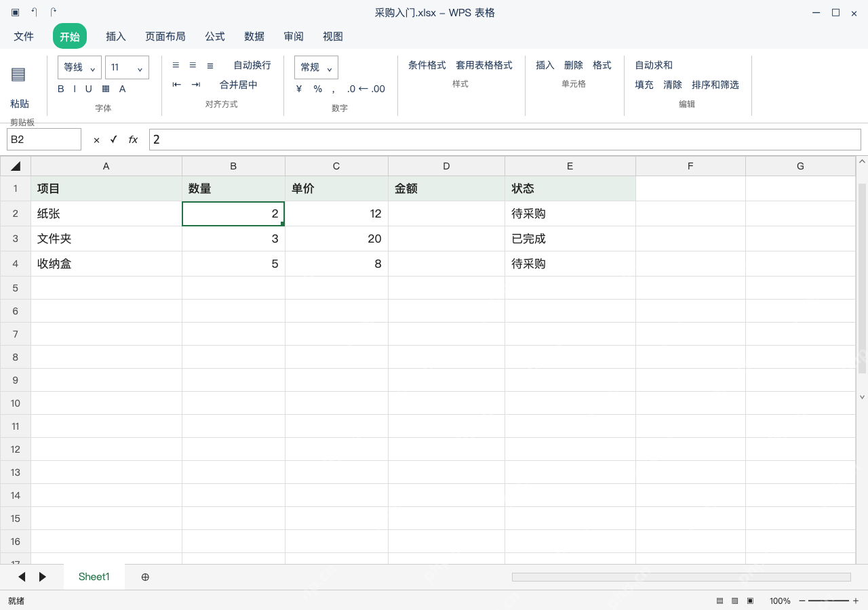Click the select-all corner triangle
868x610 pixels.
16,166
